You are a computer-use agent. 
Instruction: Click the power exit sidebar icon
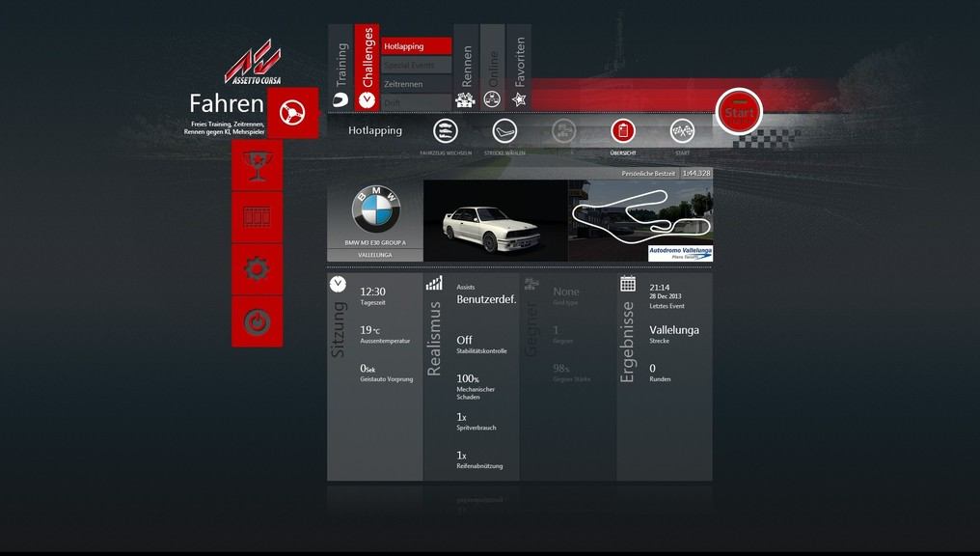pos(257,321)
